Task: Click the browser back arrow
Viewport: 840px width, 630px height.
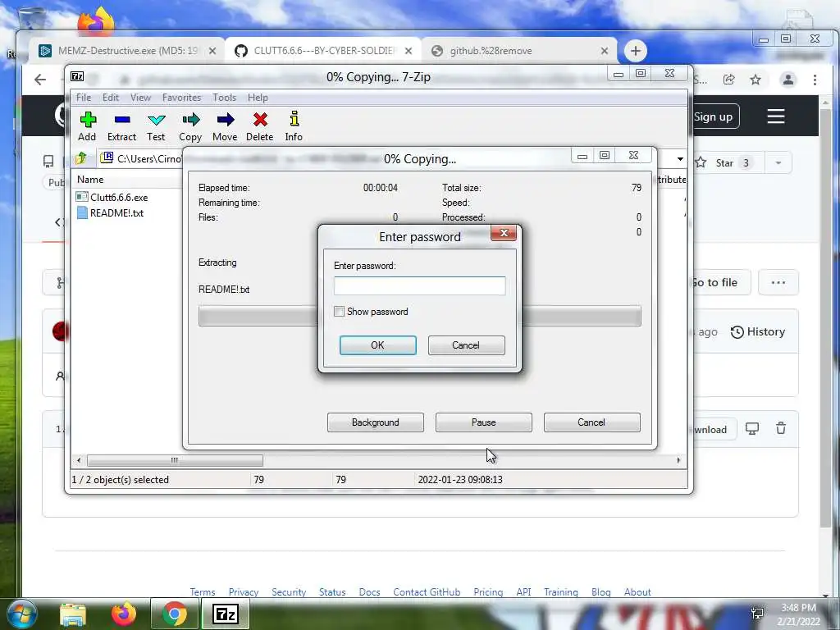Action: [x=40, y=80]
